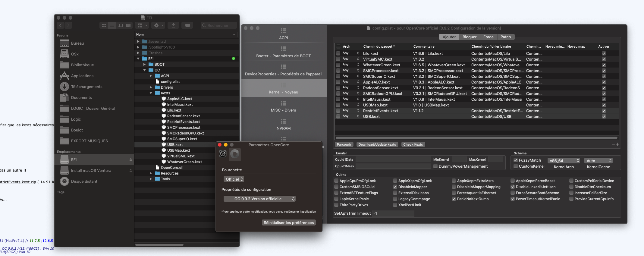Eject the EFI volume in Finder sidebar

tap(131, 160)
